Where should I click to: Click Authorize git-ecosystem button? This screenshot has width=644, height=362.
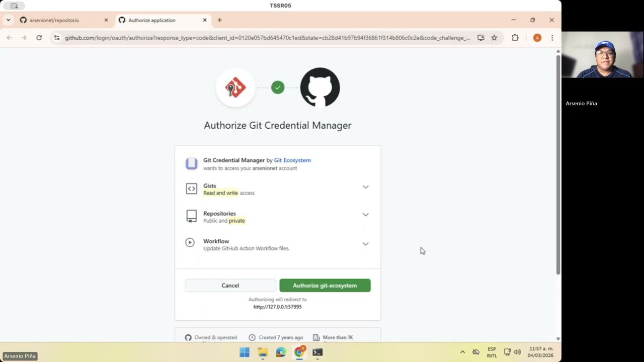click(325, 286)
